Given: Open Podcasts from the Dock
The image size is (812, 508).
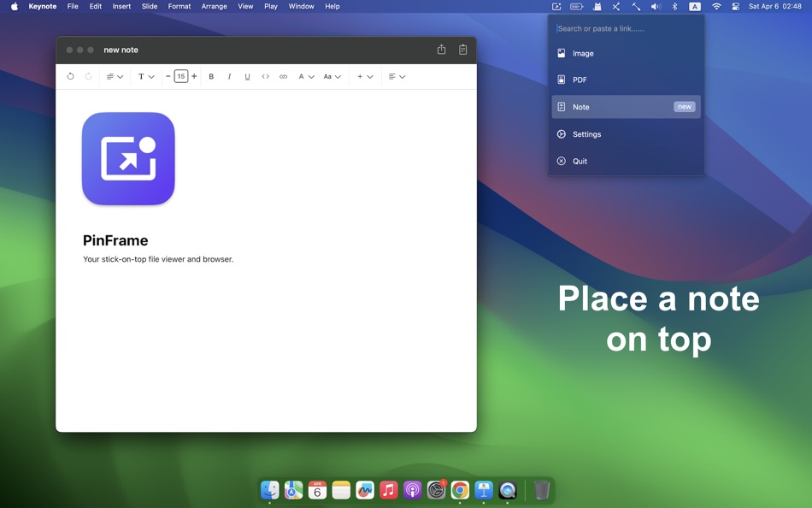Looking at the screenshot, I should [413, 490].
